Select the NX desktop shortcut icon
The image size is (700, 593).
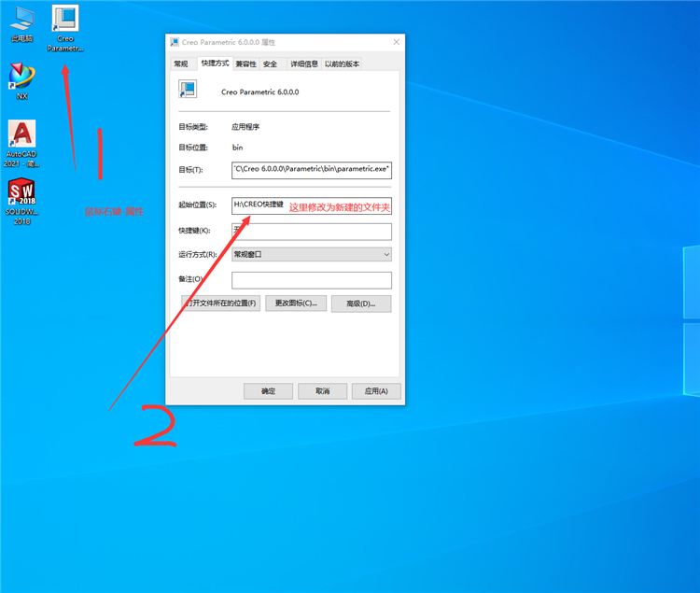click(x=21, y=81)
